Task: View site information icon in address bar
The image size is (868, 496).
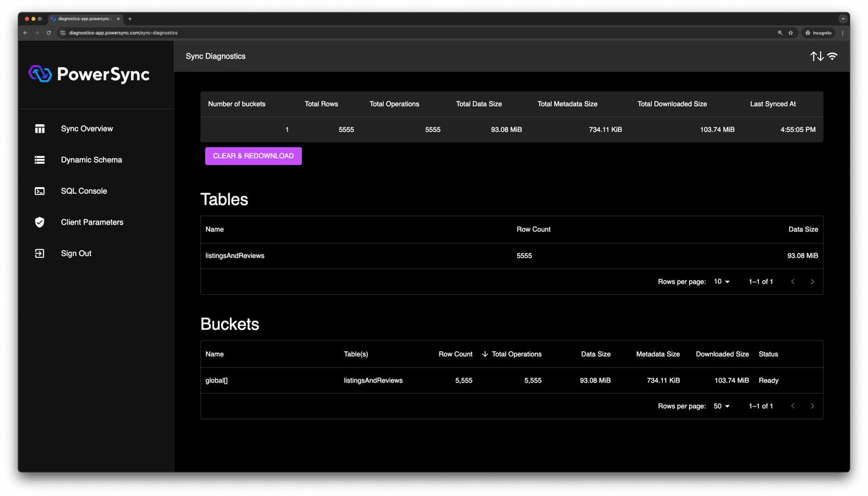Action: coord(63,33)
